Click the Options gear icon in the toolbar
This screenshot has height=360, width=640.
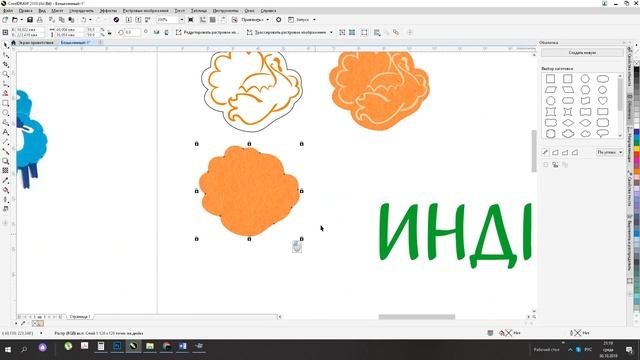click(279, 20)
